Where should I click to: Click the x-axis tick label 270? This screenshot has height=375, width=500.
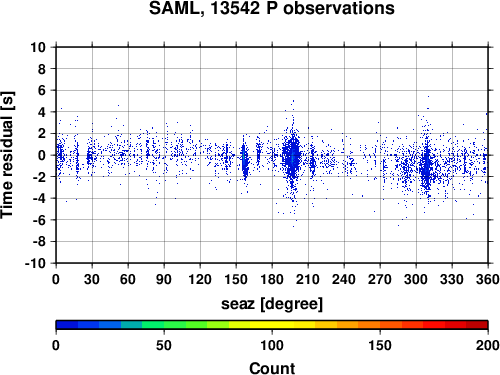(x=380, y=279)
